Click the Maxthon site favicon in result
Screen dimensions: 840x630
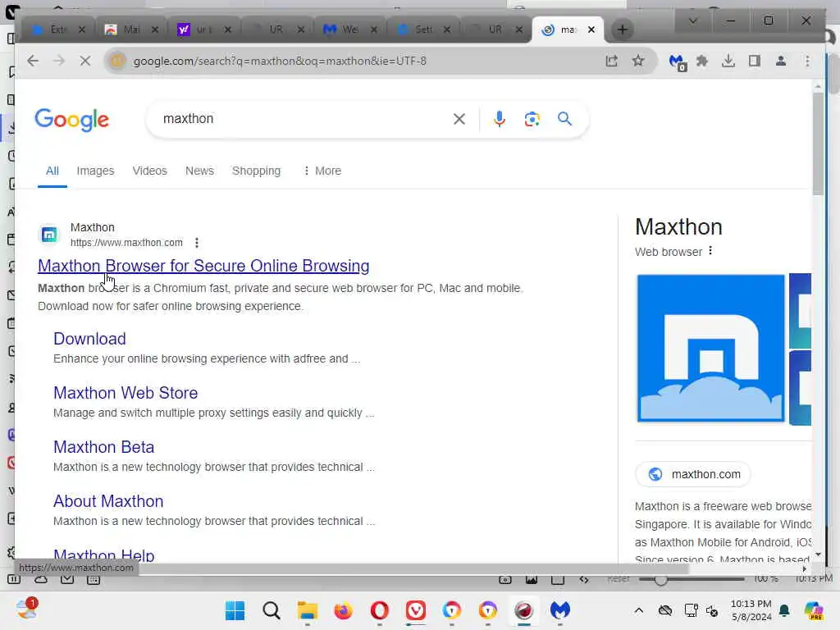coord(49,235)
